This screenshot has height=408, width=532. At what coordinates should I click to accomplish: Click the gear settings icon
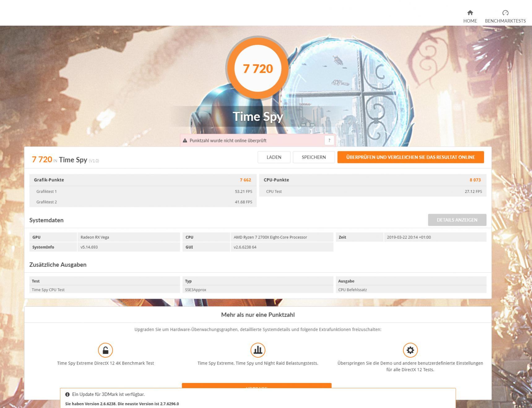point(410,350)
